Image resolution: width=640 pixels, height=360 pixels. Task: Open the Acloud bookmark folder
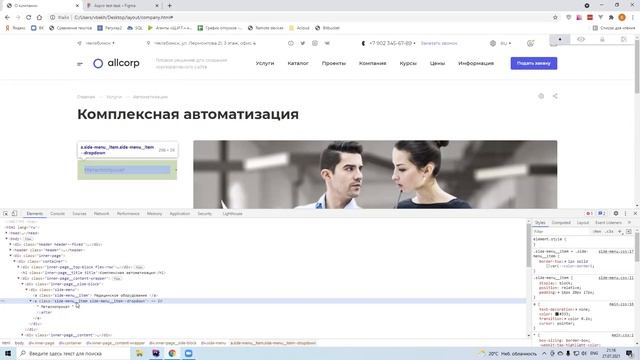pos(299,28)
